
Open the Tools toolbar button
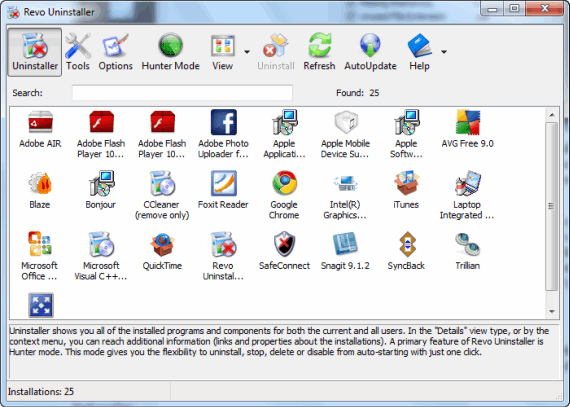(x=78, y=52)
